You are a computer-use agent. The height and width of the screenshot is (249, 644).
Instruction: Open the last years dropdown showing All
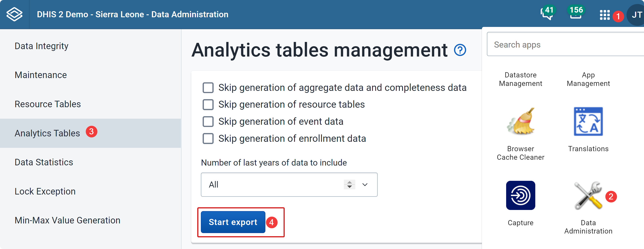289,185
